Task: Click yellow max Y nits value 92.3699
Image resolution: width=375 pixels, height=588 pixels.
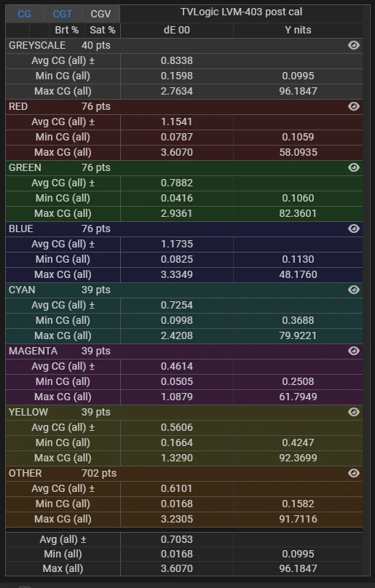Action: coord(298,458)
